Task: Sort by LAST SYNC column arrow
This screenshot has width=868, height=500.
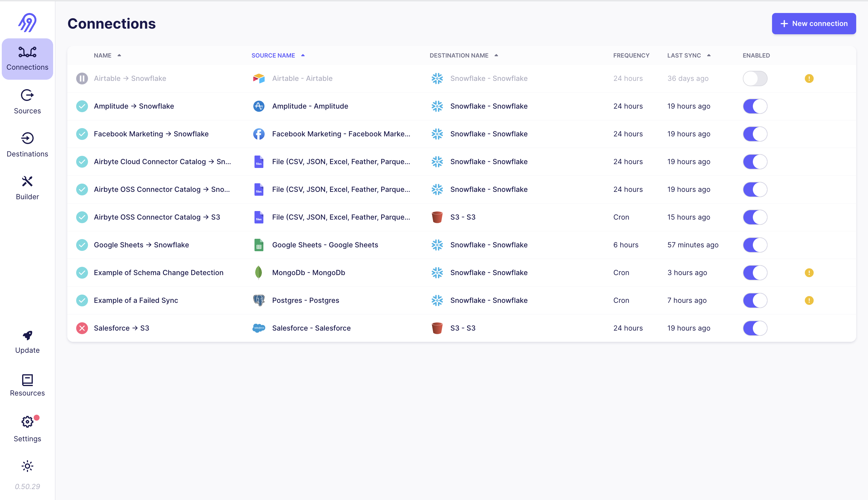Action: click(709, 55)
